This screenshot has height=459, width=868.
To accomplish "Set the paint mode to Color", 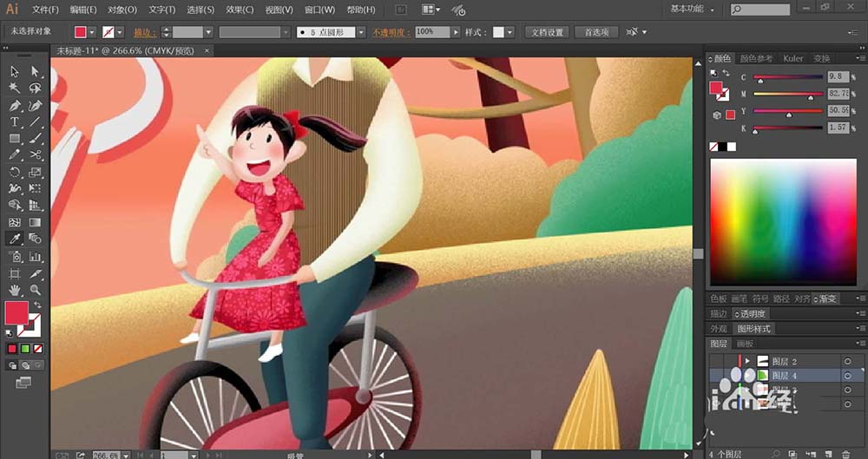I will [12, 349].
